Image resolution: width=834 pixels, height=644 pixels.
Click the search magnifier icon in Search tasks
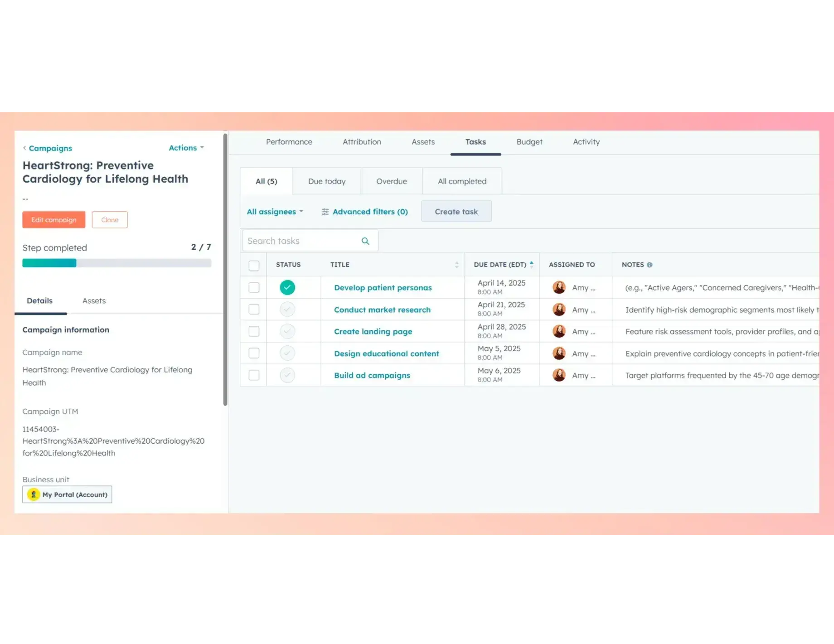365,241
